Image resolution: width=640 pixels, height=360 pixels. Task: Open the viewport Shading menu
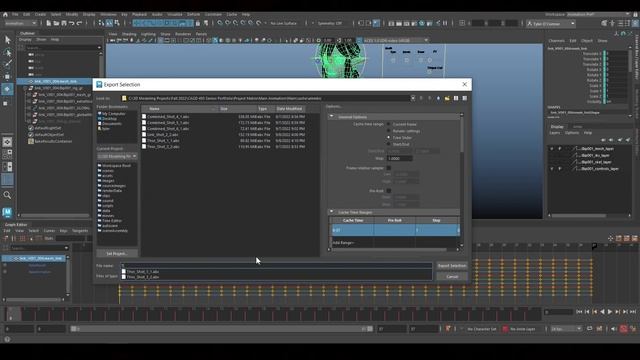point(129,34)
